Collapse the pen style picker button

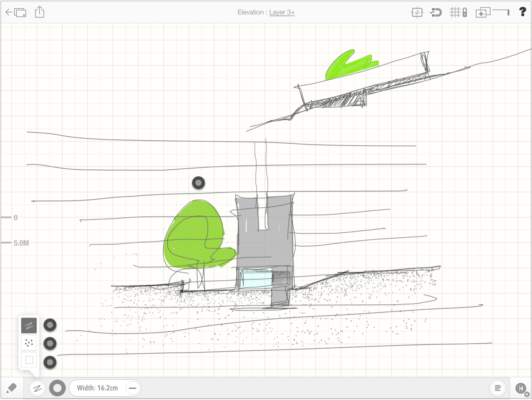(37, 388)
